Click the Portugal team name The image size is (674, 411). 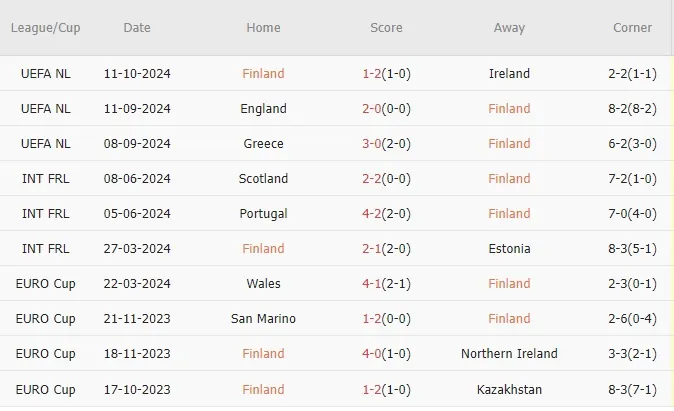point(263,214)
